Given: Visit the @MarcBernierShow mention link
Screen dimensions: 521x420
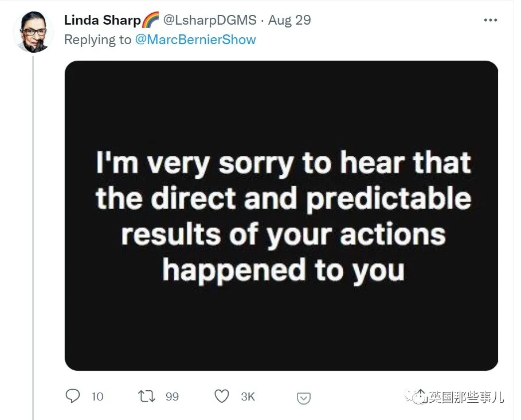Looking at the screenshot, I should 195,40.
